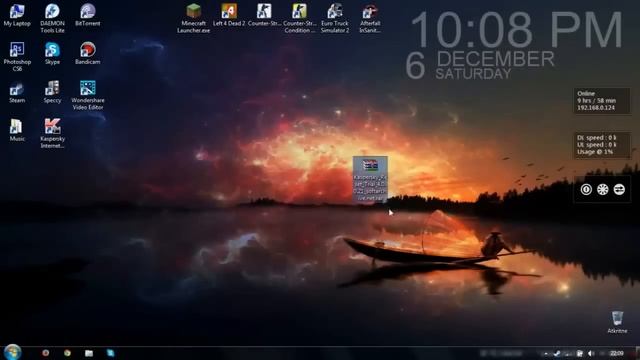The height and width of the screenshot is (360, 640).
Task: Select the Kaspersky Internet Security icon
Action: click(52, 133)
